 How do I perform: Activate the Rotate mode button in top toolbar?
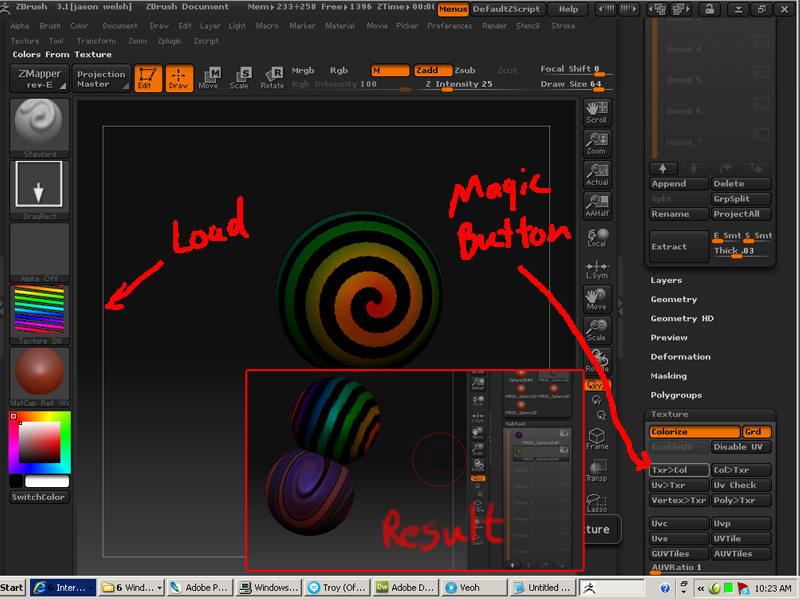pos(272,78)
